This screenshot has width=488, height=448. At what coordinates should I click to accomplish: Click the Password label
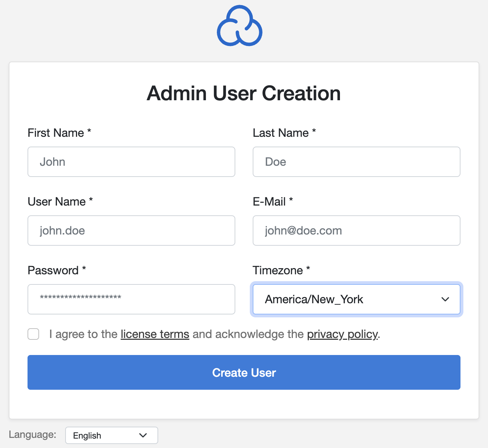click(53, 270)
